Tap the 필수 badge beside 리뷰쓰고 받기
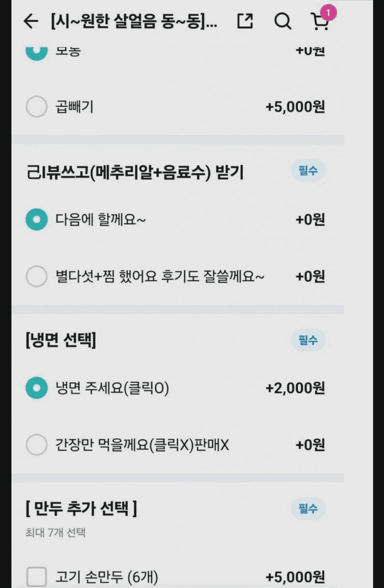The height and width of the screenshot is (588, 384). (x=308, y=171)
